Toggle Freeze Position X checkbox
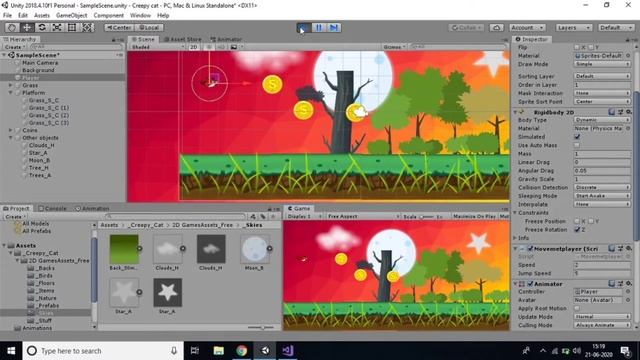This screenshot has height=360, width=640. tap(577, 221)
